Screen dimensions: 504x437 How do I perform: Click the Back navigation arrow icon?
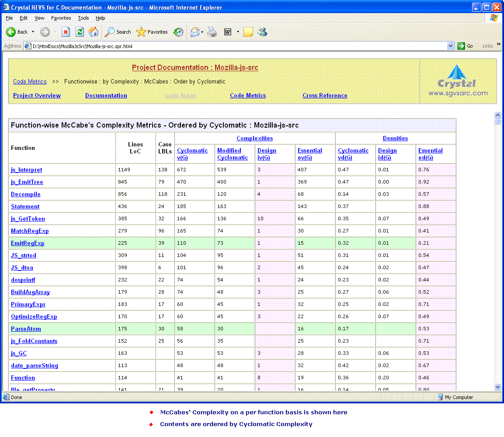11,32
